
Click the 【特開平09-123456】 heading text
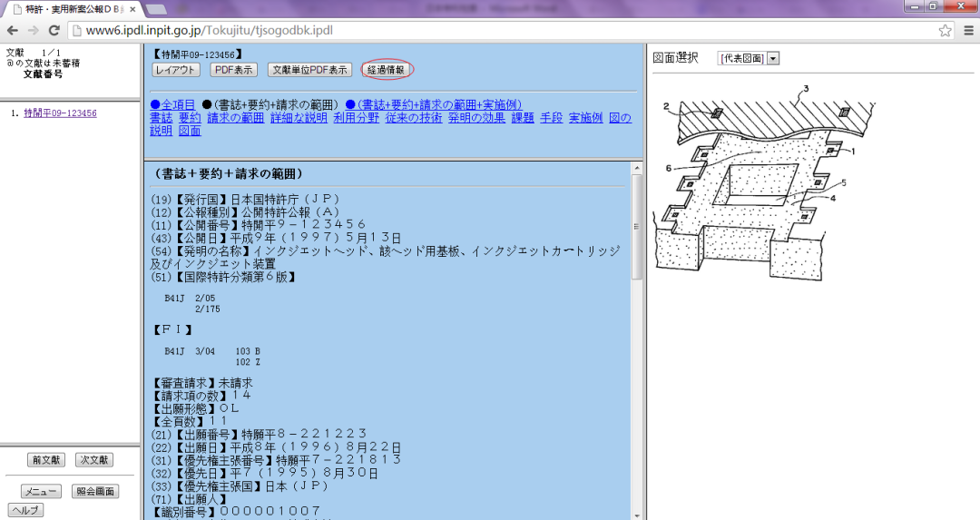pyautogui.click(x=197, y=54)
